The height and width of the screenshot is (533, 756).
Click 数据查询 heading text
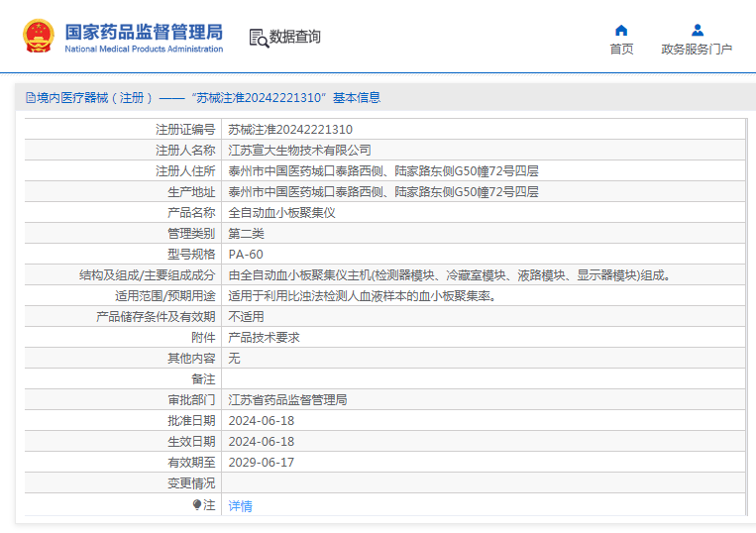[294, 37]
